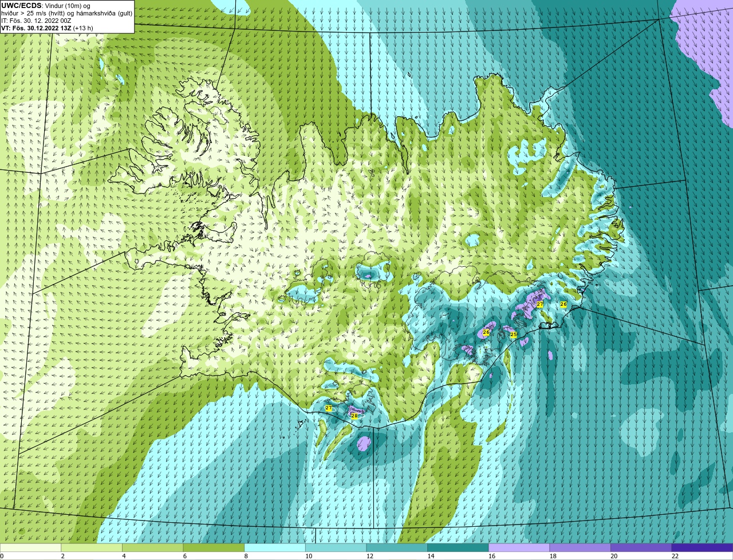The height and width of the screenshot is (560, 733).
Task: Click the 4–6 m/s green legend swatch
Action: point(153,547)
